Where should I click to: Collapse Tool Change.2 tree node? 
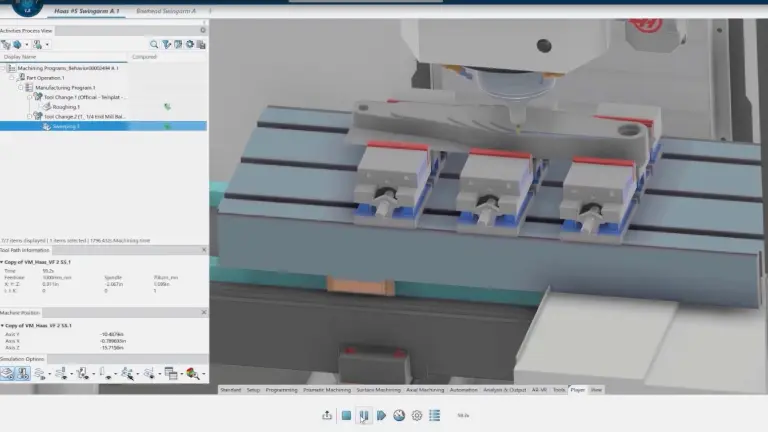pyautogui.click(x=29, y=117)
